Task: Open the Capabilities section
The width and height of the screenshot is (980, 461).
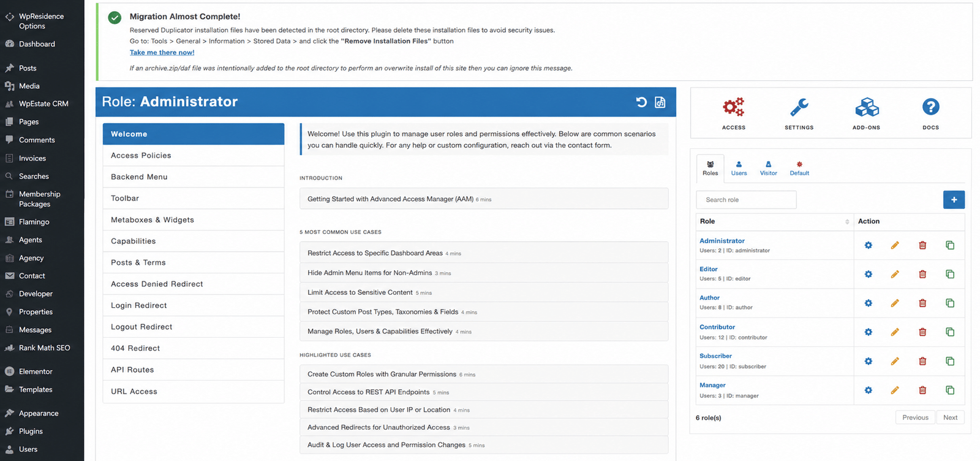Action: click(x=194, y=242)
